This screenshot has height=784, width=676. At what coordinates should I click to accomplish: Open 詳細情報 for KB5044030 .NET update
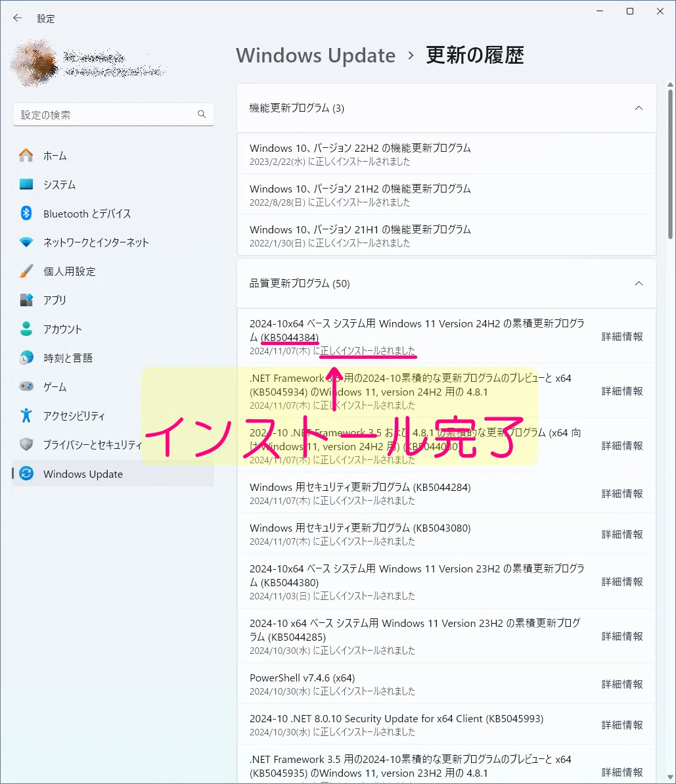point(622,446)
